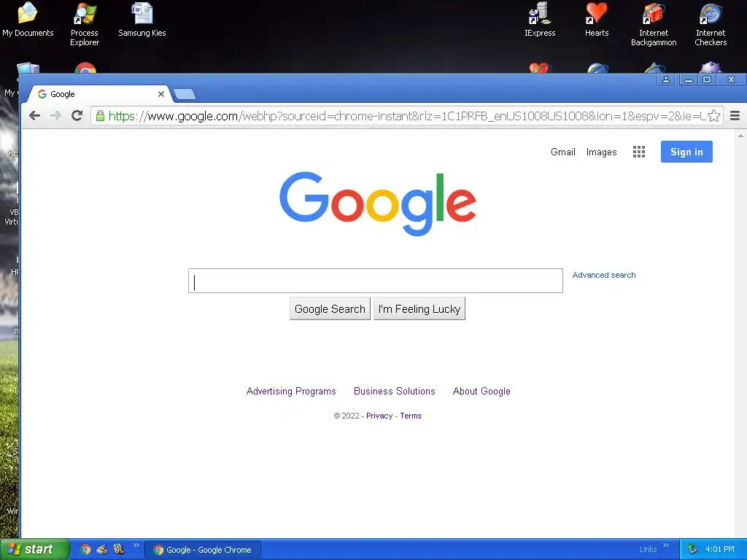Open Advanced search

pos(603,275)
